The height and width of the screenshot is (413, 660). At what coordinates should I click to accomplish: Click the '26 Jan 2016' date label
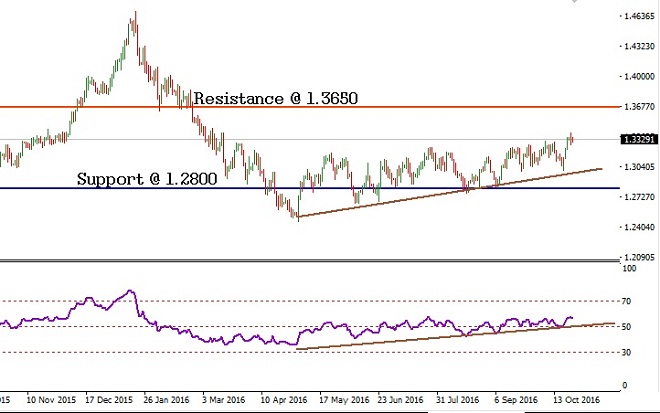[166, 400]
